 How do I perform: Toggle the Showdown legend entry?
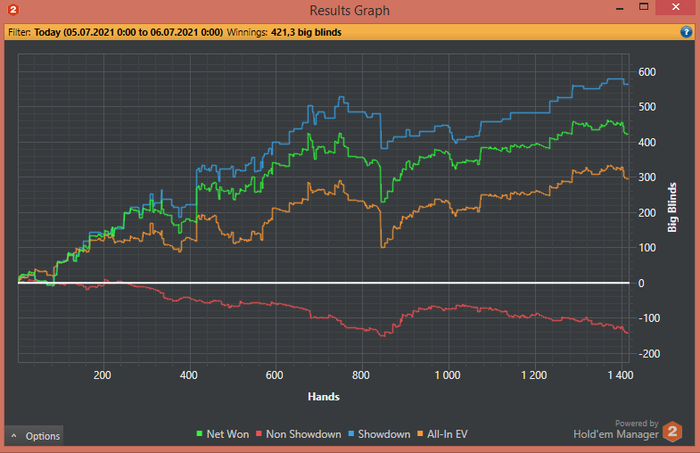coord(379,434)
